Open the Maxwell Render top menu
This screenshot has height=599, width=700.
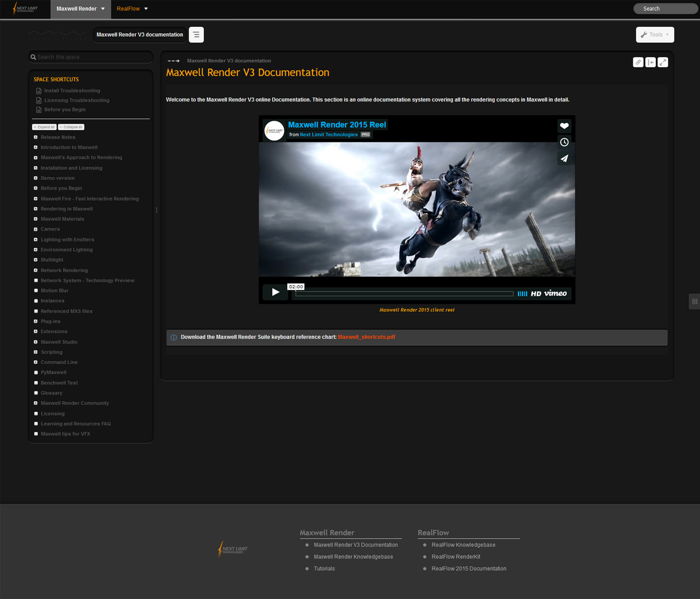(x=81, y=9)
